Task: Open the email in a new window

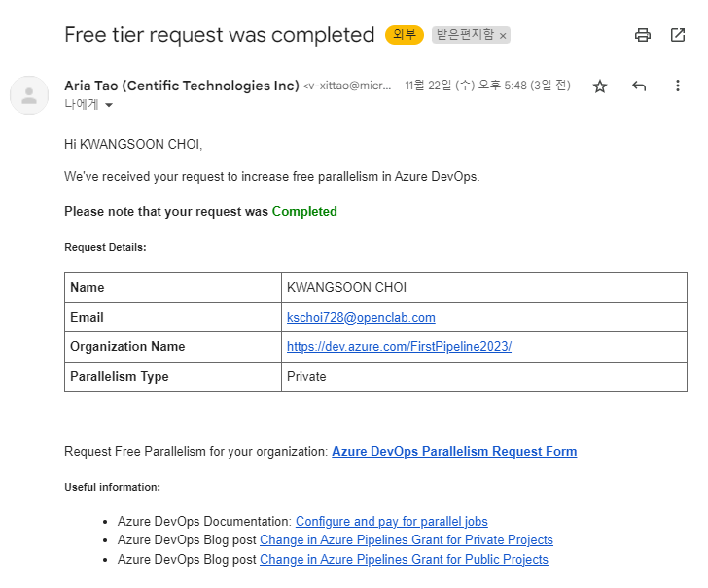Action: [678, 35]
